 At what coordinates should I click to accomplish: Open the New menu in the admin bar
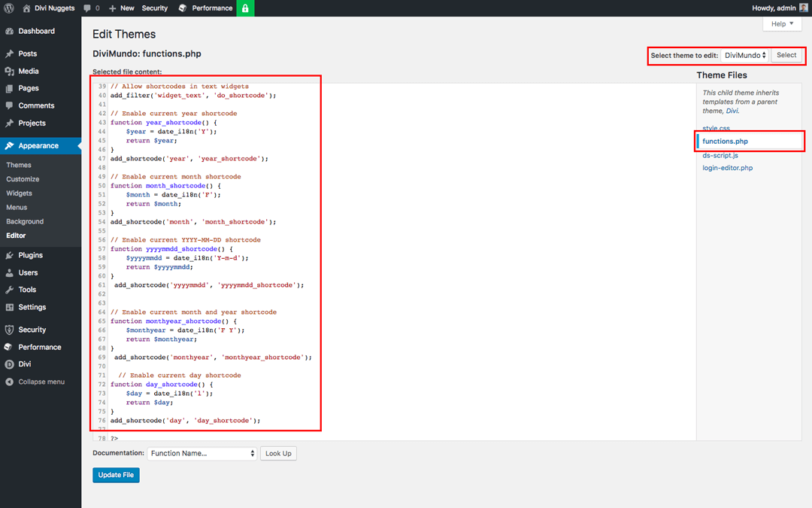(120, 8)
